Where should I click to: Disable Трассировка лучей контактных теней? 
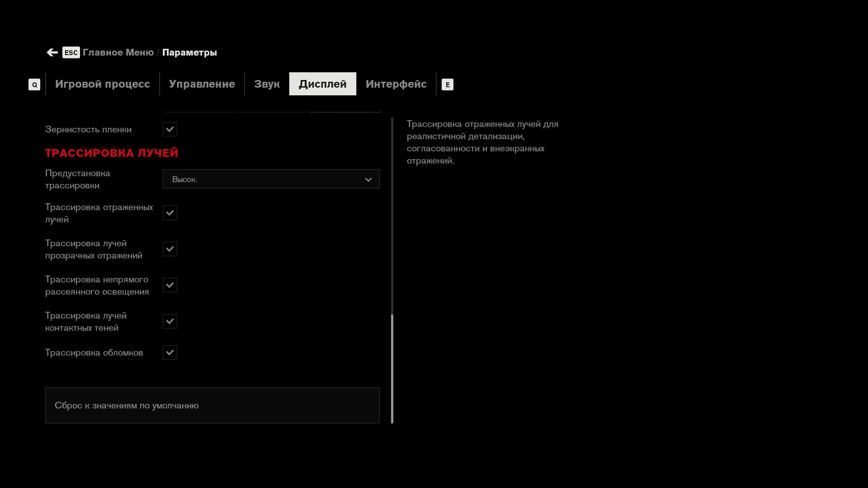coord(170,321)
